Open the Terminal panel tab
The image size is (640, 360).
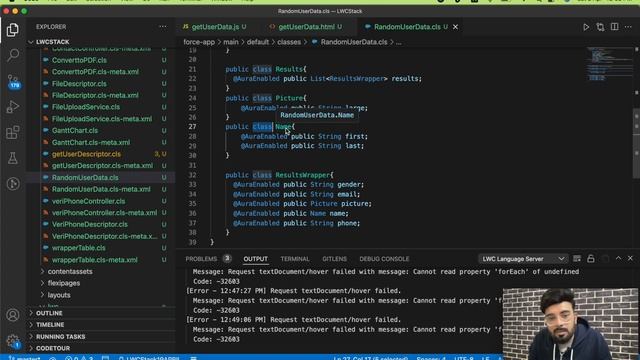(295, 259)
